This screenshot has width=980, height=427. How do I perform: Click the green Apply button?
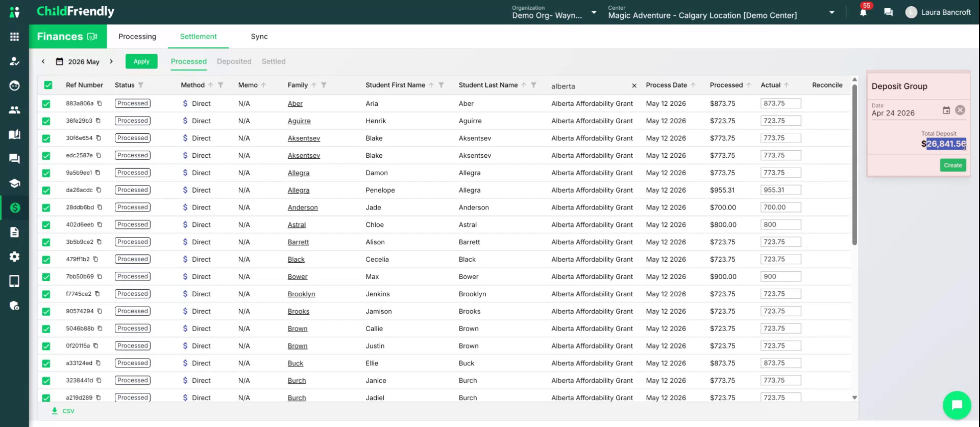(x=142, y=61)
